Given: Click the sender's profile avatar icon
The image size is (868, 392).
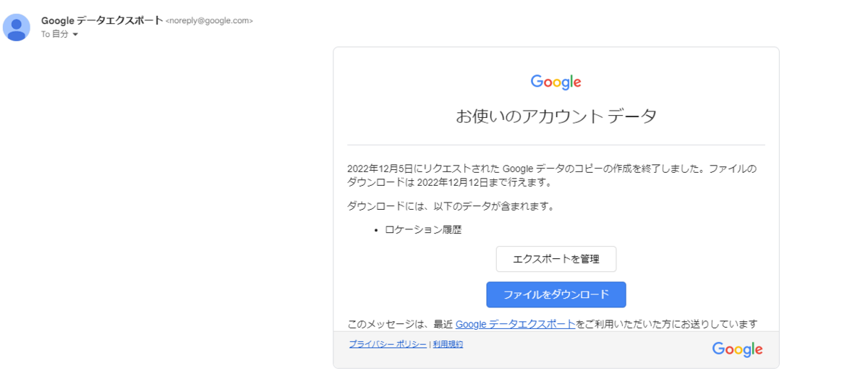Looking at the screenshot, I should [17, 27].
